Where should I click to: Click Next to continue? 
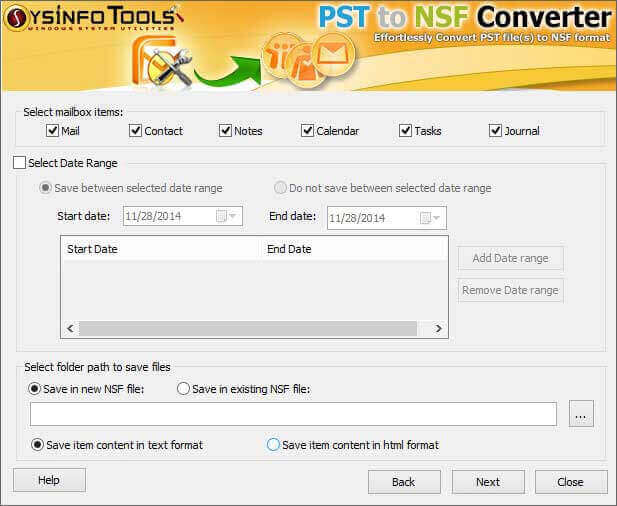(x=488, y=482)
